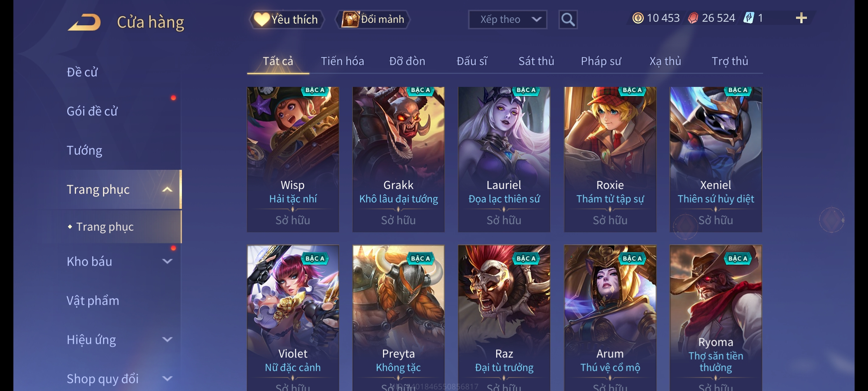Screen dimensions: 868x391
Task: Switch to the Pháp sư tab
Action: click(x=601, y=61)
